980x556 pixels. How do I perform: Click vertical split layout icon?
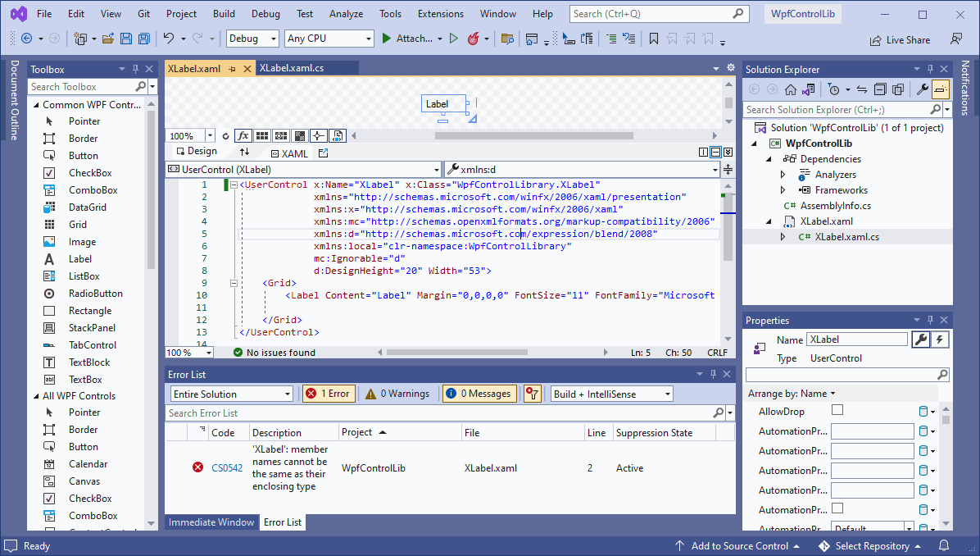coord(703,152)
